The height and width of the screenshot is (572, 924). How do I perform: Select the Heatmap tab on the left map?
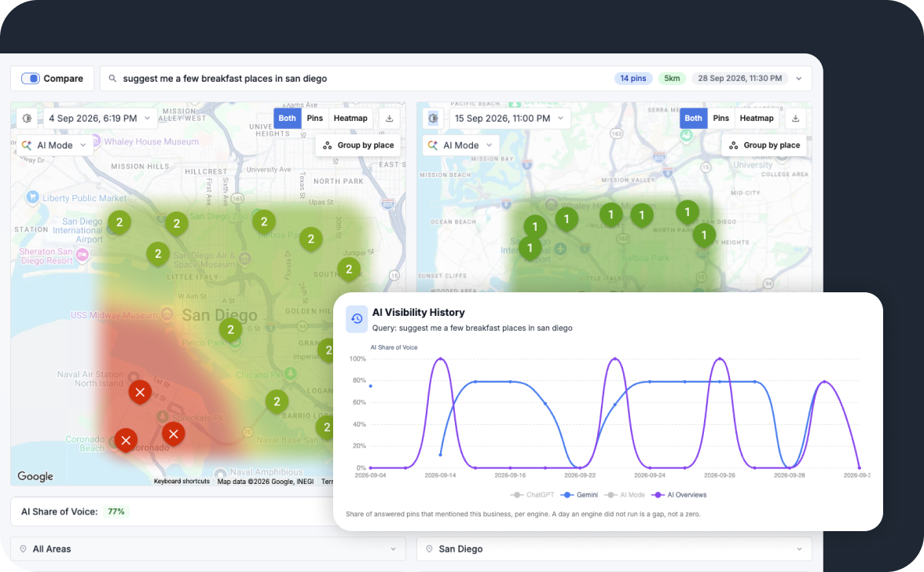pos(350,119)
